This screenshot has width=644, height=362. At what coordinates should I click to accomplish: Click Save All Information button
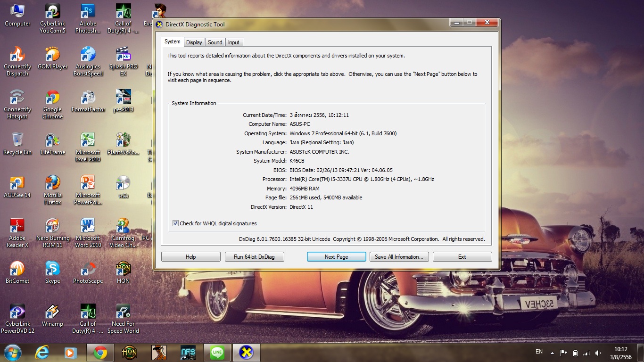pyautogui.click(x=399, y=257)
